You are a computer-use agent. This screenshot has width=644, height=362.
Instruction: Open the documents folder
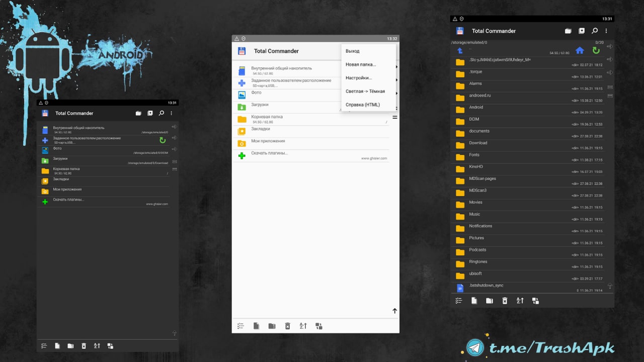click(529, 133)
